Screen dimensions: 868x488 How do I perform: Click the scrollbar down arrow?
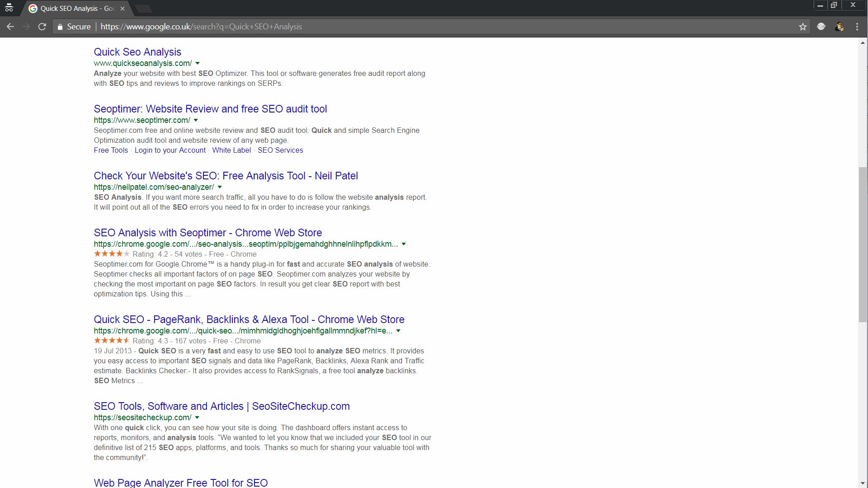863,483
